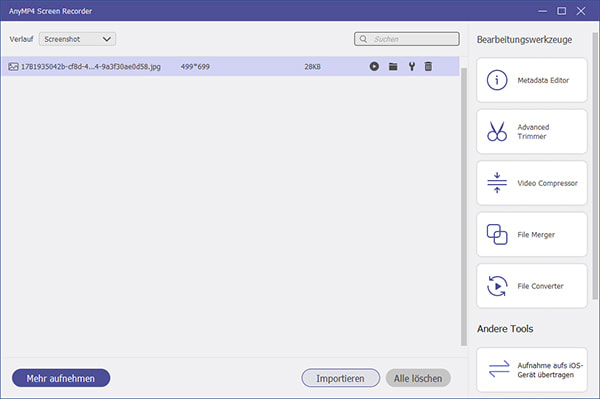Viewport: 600px width, 399px height.
Task: Open the file's folder location icon
Action: coord(393,66)
